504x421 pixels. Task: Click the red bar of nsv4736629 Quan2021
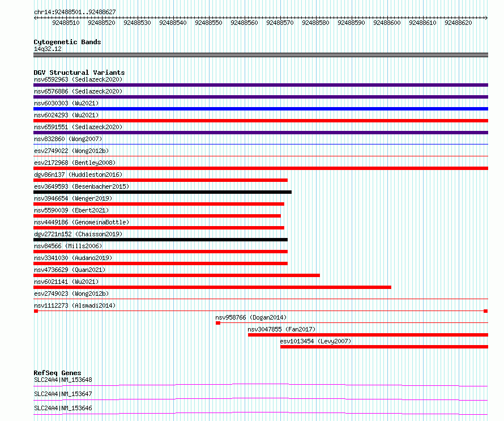(x=177, y=275)
